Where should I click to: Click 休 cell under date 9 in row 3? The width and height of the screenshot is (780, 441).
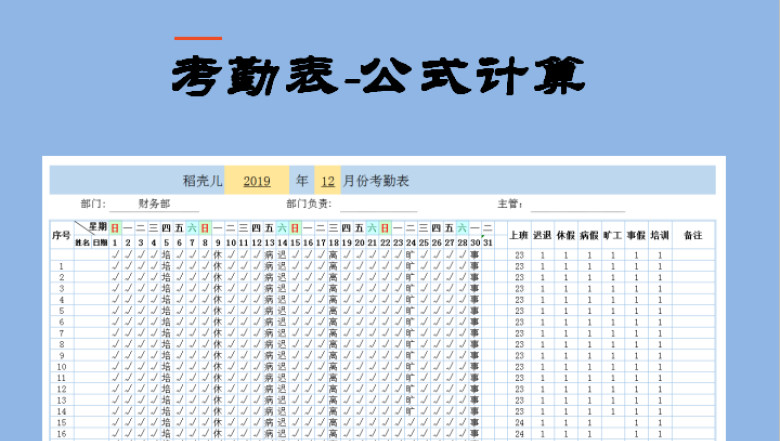coord(218,288)
